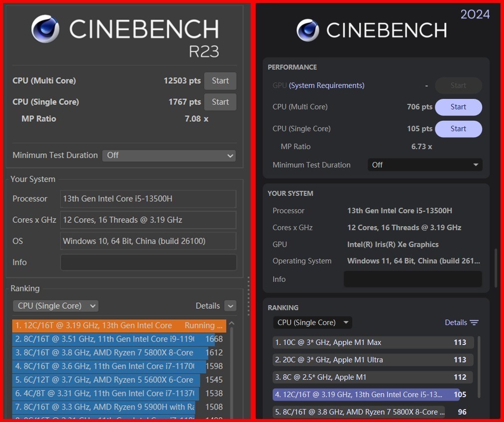Click the 7.08 x MP Ratio value
The height and width of the screenshot is (422, 504).
[x=197, y=119]
